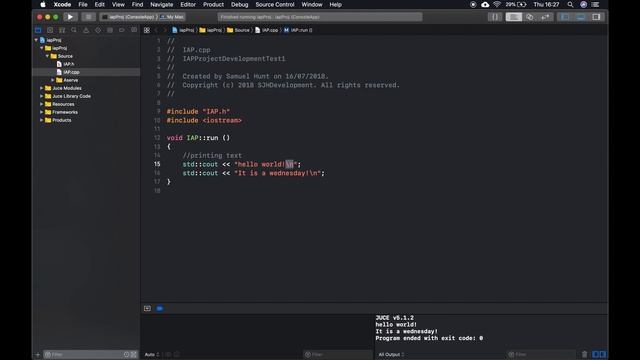Click IAP::run() in the jump bar
Image resolution: width=640 pixels, height=360 pixels.
tap(298, 30)
